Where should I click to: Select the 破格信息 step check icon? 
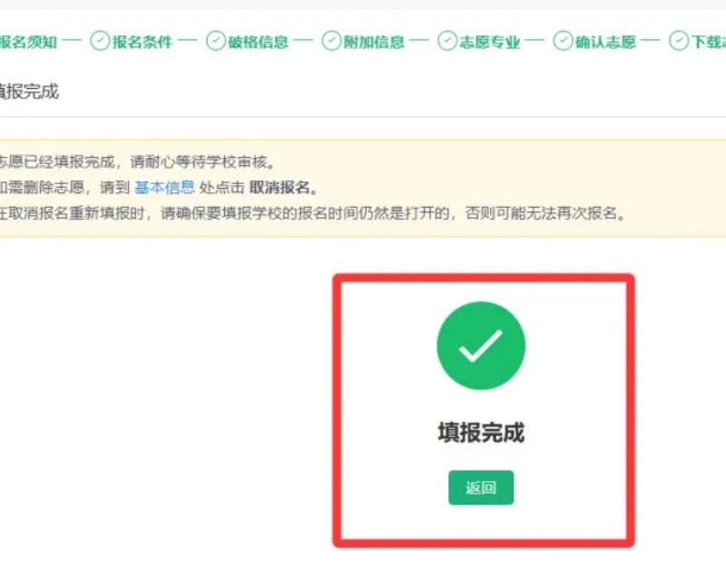coord(216,41)
